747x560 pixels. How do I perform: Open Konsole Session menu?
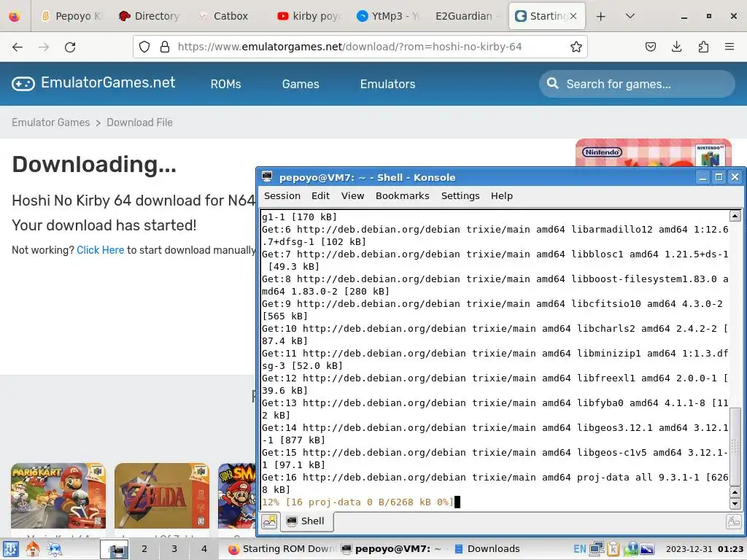282,195
